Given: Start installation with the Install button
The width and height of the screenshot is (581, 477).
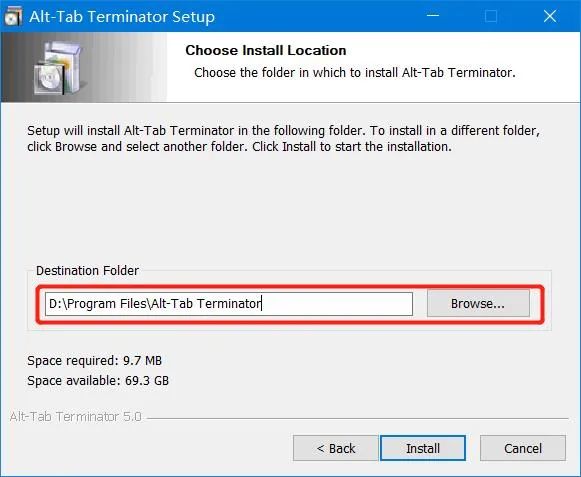Looking at the screenshot, I should point(423,448).
